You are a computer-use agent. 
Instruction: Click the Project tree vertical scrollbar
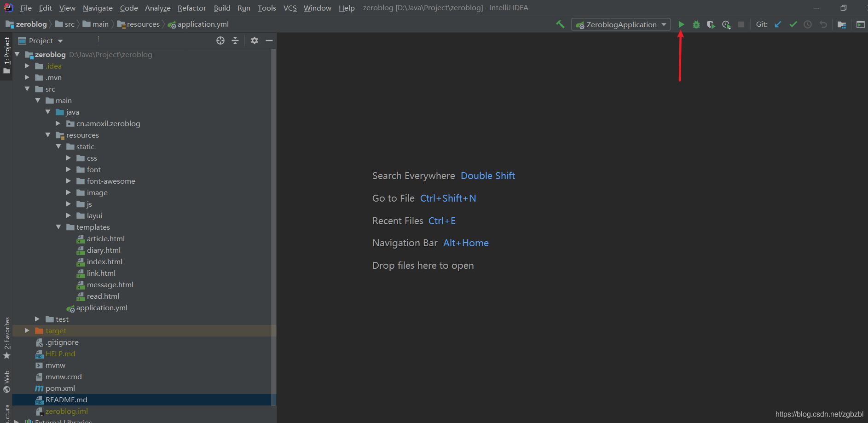[273, 227]
